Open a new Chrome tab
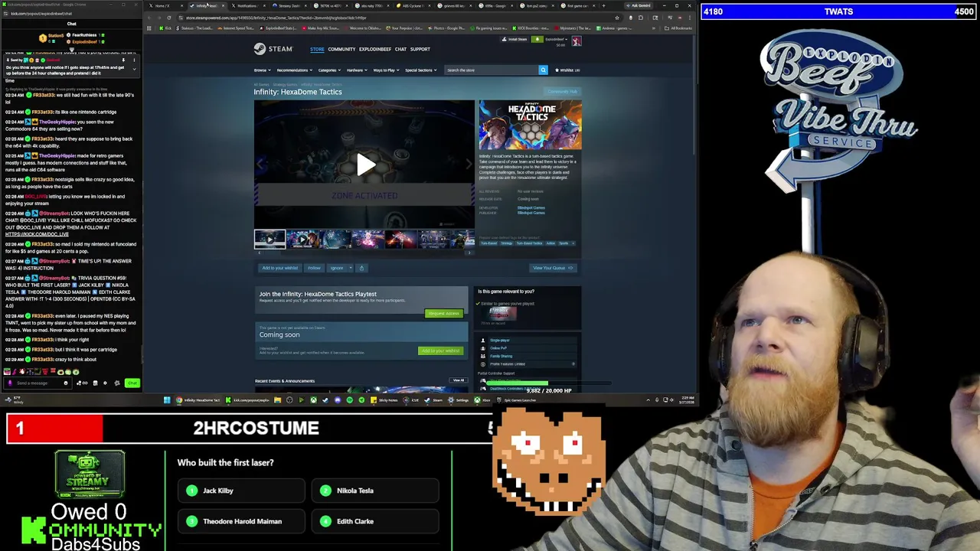980x551 pixels. click(605, 5)
